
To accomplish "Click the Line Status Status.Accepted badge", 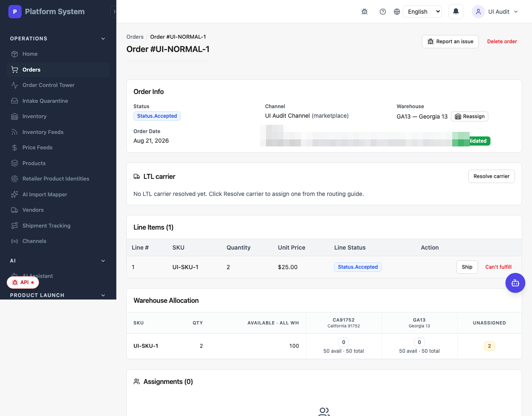I will pos(358,267).
